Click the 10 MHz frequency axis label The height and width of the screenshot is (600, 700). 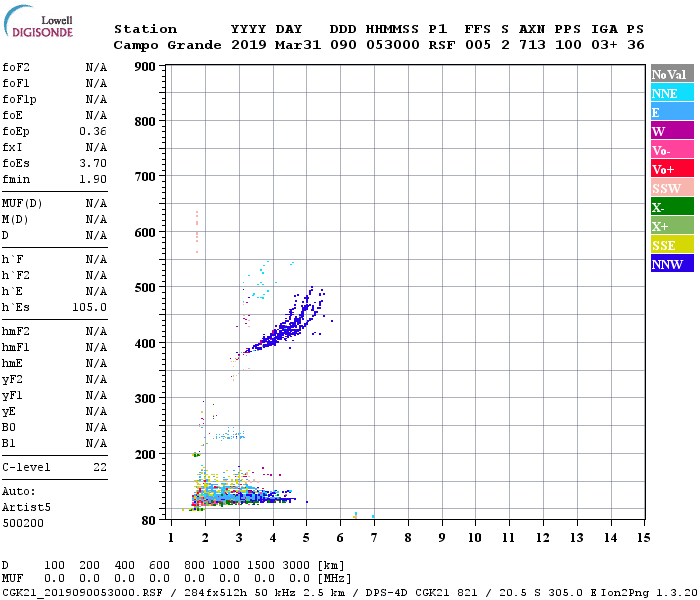pos(475,538)
